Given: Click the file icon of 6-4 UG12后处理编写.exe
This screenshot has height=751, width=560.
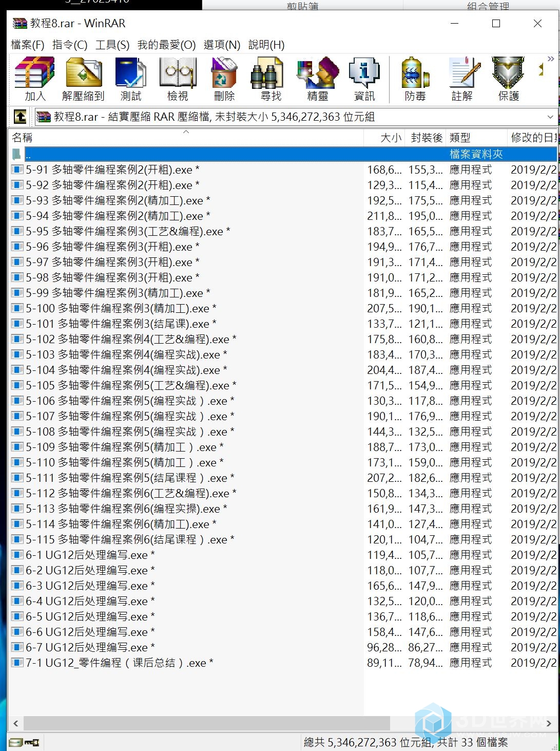Looking at the screenshot, I should (x=17, y=601).
